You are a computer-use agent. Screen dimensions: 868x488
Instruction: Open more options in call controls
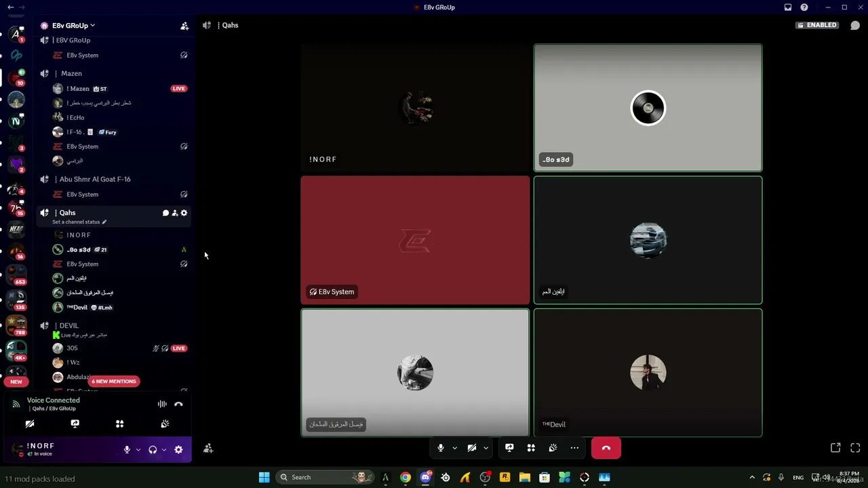[574, 448]
